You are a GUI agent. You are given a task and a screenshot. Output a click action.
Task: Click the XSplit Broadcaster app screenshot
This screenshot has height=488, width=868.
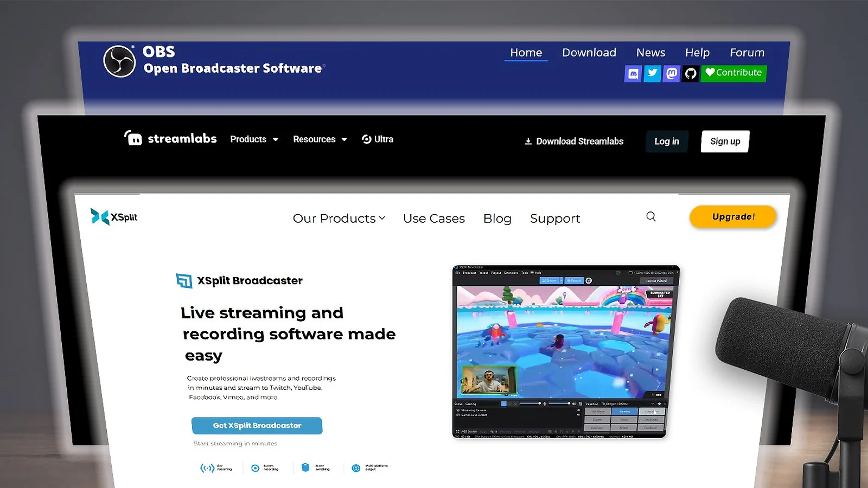pos(566,351)
